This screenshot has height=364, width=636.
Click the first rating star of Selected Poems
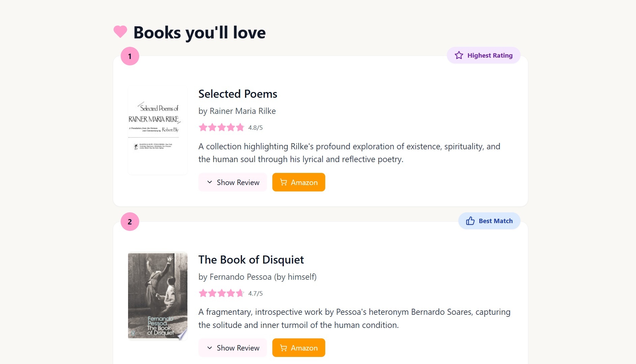click(x=203, y=127)
